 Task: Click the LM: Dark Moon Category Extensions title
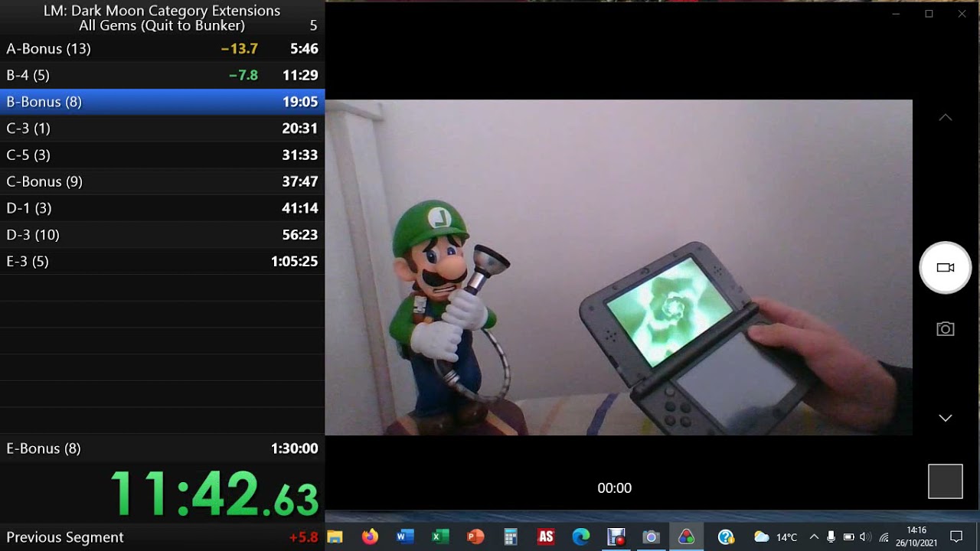(162, 11)
